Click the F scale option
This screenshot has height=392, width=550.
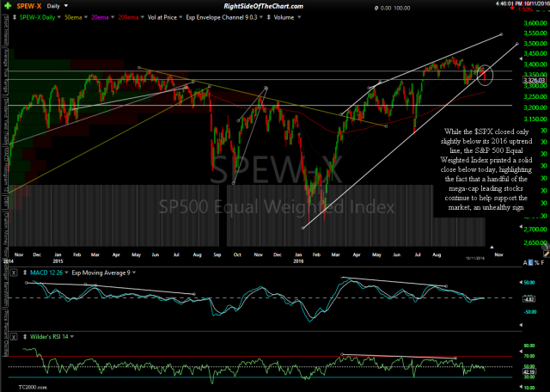pos(542,262)
